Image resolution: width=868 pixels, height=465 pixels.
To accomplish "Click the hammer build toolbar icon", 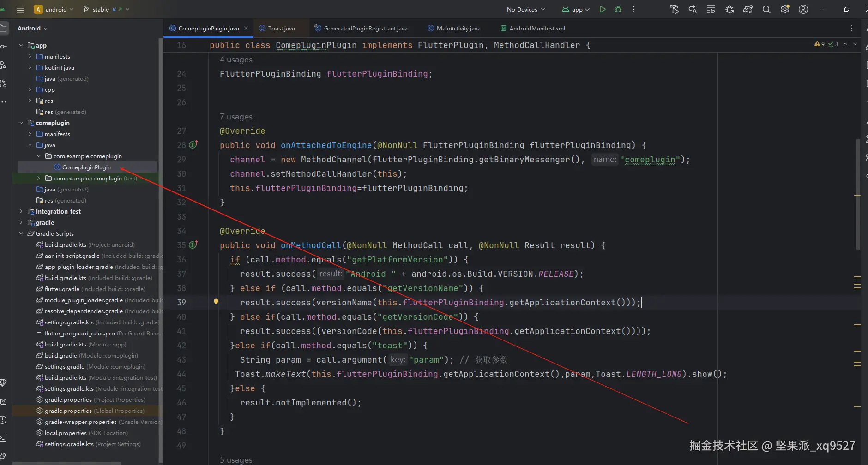I will (674, 9).
